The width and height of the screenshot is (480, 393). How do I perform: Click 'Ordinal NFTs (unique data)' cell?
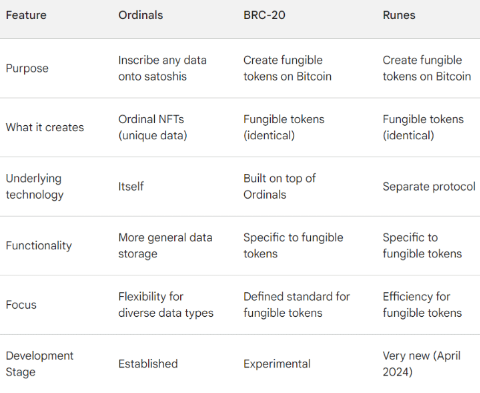point(153,127)
